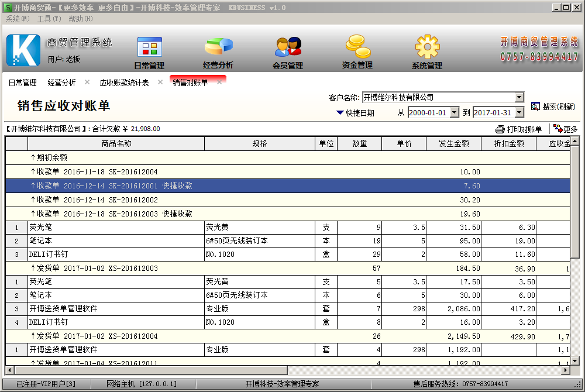Viewport: 585px width, 392px height.
Task: Click the vertical scrollbar down arrow
Action: click(x=575, y=360)
